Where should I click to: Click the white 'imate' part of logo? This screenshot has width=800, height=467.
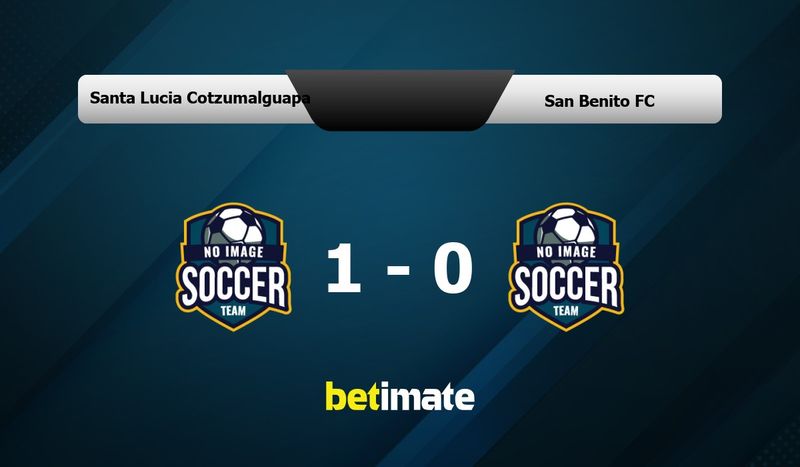click(428, 398)
